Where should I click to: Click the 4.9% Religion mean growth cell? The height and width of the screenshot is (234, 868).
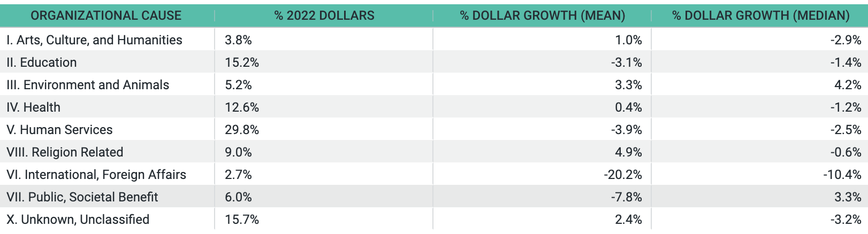click(x=629, y=152)
